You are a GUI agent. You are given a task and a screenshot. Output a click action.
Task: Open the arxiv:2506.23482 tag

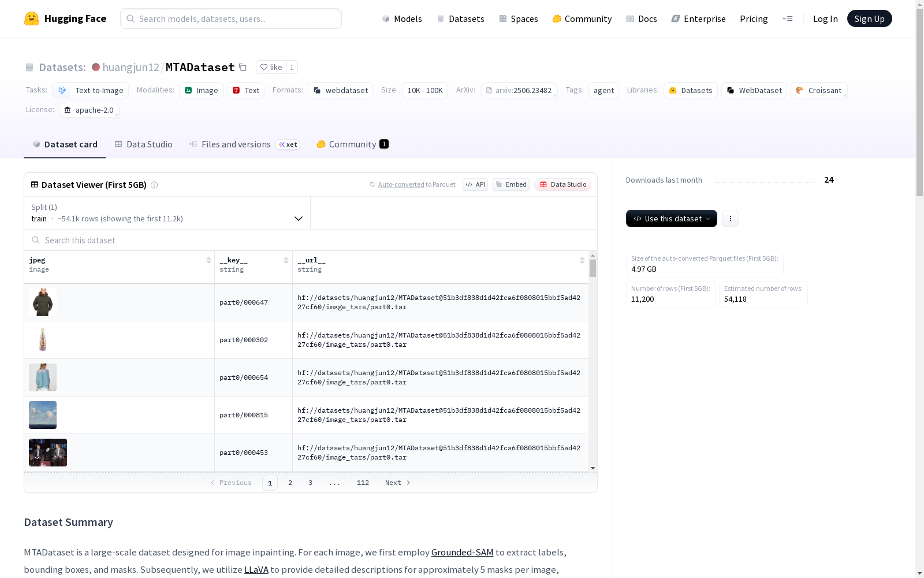[519, 90]
